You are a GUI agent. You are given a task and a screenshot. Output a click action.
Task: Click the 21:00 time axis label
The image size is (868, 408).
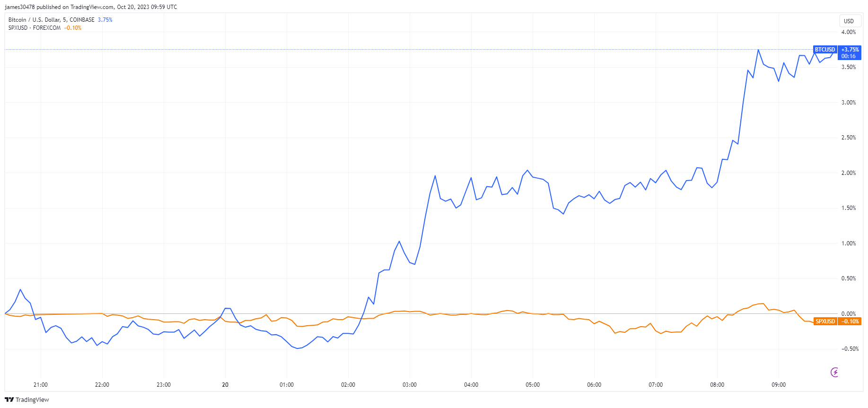41,385
